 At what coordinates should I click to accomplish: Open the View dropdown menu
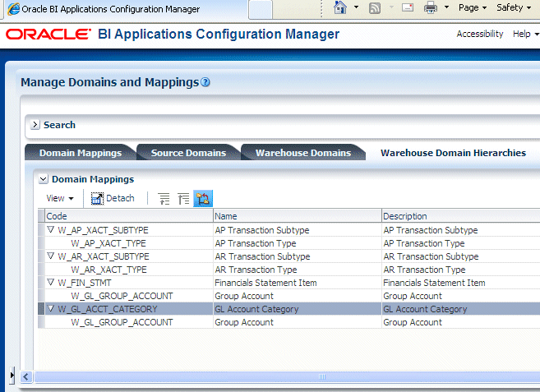(x=60, y=198)
